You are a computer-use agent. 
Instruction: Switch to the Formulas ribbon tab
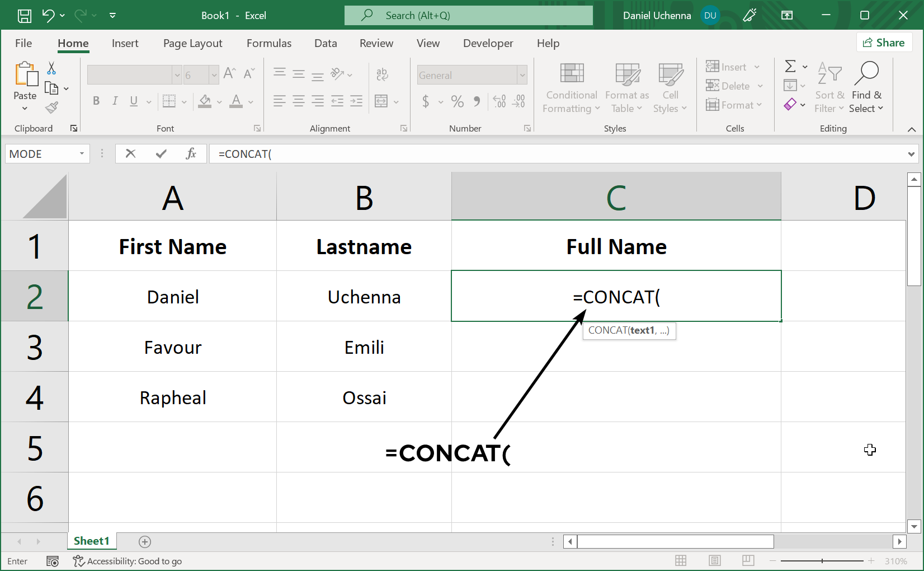pos(269,43)
